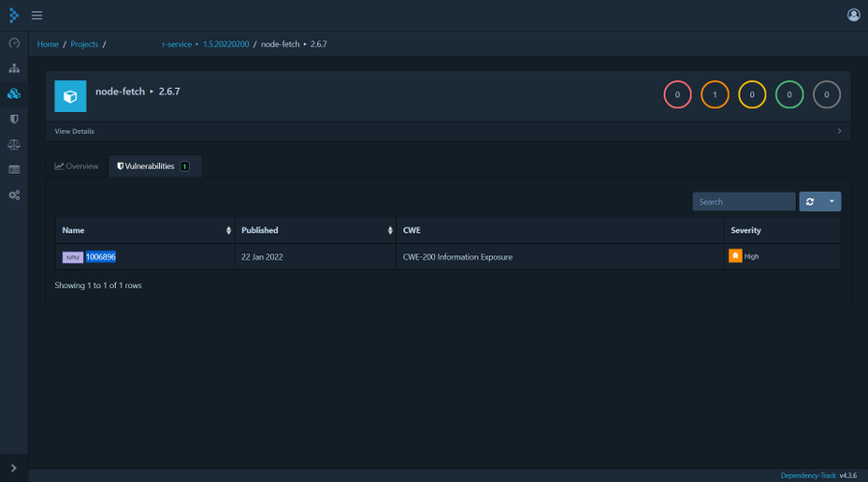The image size is (868, 482).
Task: Click the critical severity red circle
Action: [677, 94]
